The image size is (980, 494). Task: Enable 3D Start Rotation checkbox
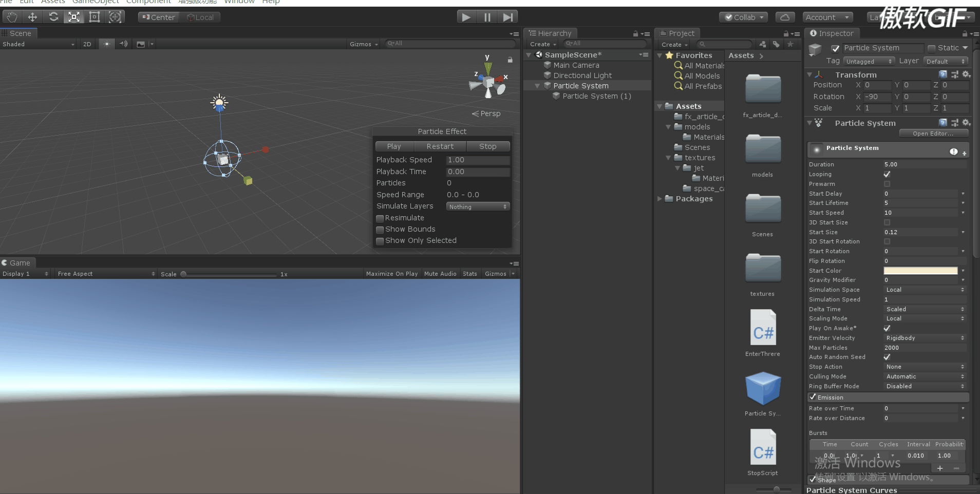887,241
